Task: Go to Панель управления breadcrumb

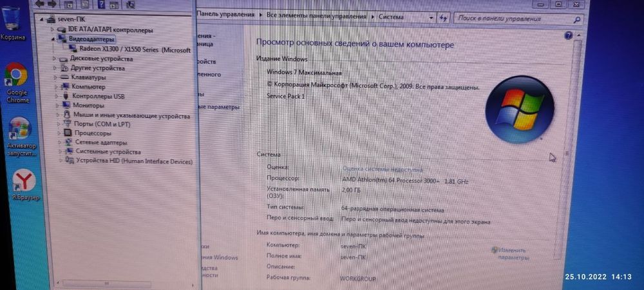Action: point(226,14)
